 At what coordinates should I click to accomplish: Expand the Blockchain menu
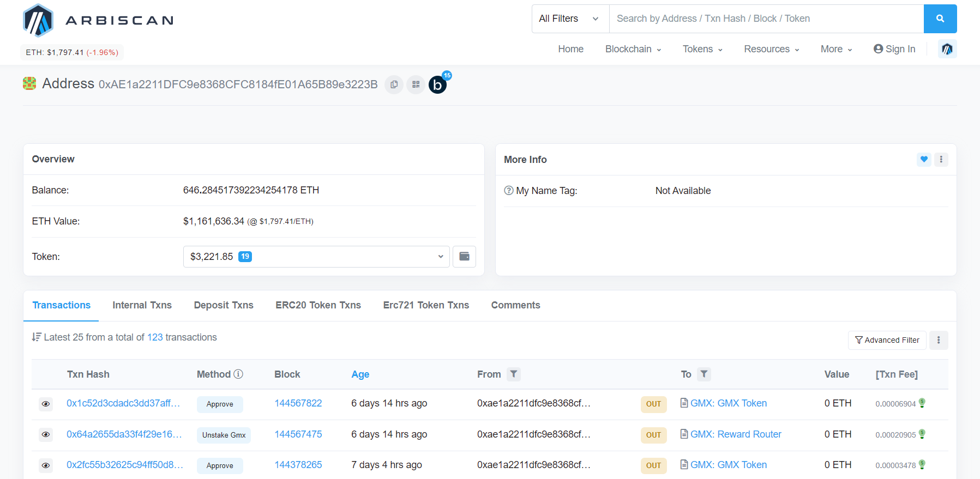(x=633, y=49)
